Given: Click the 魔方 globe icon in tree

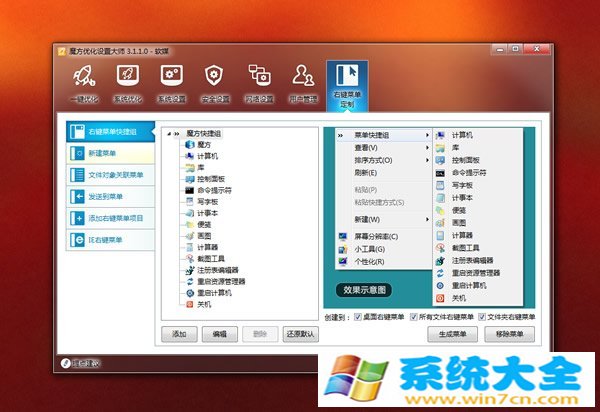Looking at the screenshot, I should [190, 145].
